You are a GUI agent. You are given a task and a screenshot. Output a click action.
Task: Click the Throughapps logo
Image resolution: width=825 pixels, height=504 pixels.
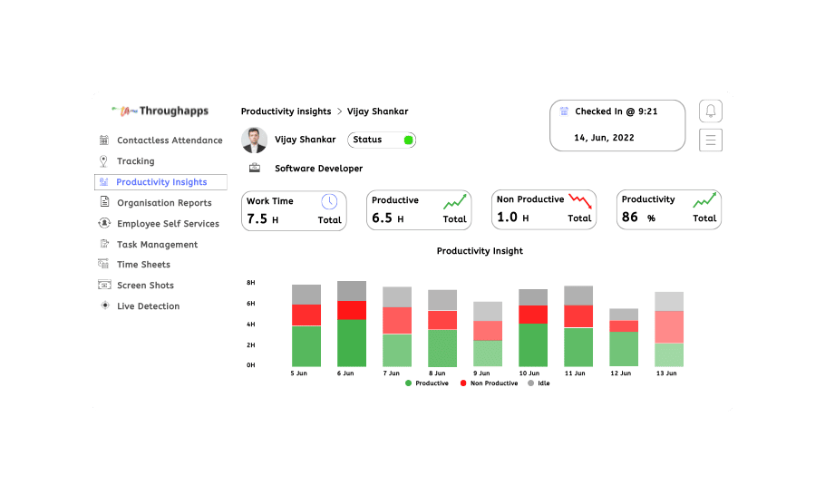tap(160, 111)
